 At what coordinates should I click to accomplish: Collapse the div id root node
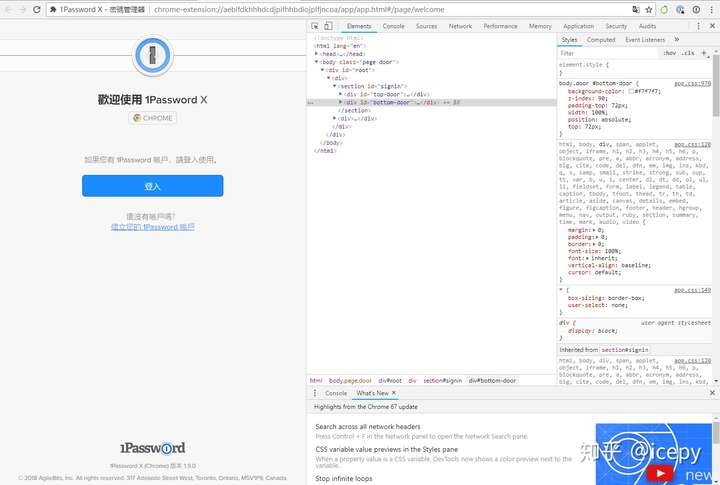(x=322, y=70)
